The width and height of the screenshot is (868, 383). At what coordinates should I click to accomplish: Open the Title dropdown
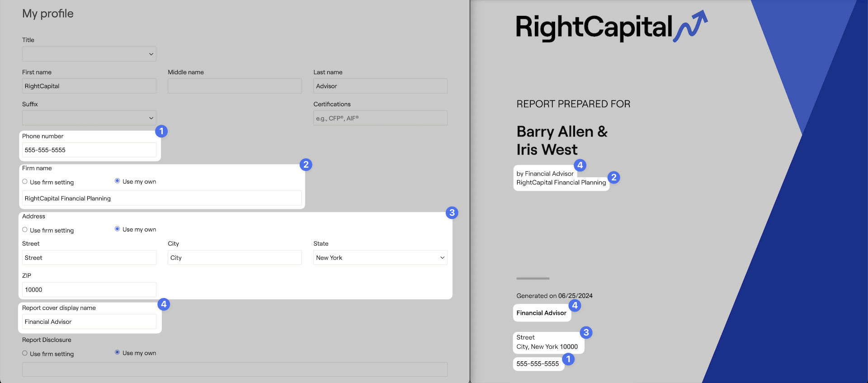89,54
